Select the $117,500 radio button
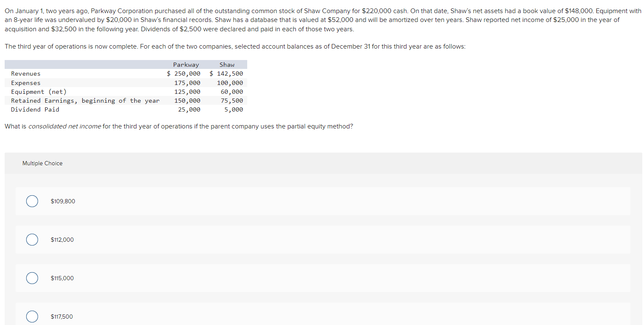Viewport: 644px width, 325px height. [x=32, y=316]
